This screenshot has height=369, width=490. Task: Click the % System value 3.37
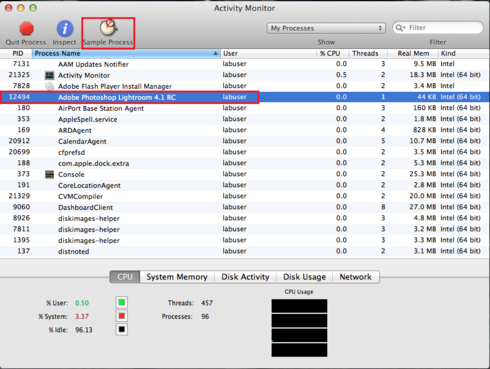(82, 316)
